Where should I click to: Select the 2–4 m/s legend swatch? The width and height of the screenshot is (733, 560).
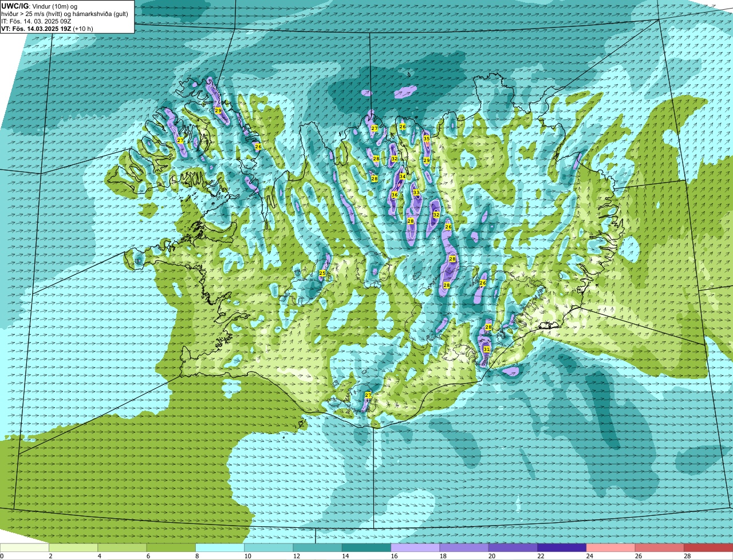(73, 547)
